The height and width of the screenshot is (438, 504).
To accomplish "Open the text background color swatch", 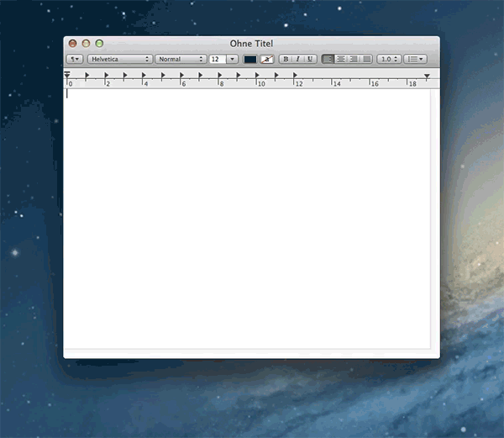I will tap(267, 59).
